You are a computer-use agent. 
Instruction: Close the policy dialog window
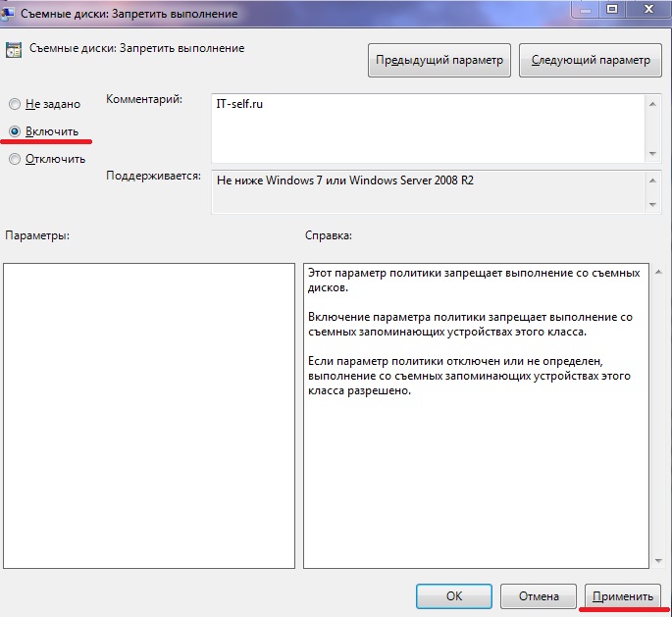(x=649, y=9)
